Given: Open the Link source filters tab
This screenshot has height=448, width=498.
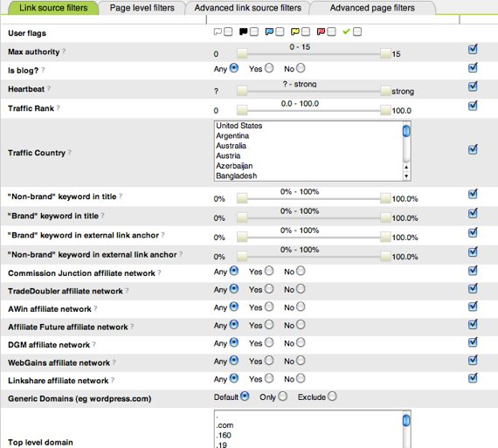Looking at the screenshot, I should tap(52, 8).
